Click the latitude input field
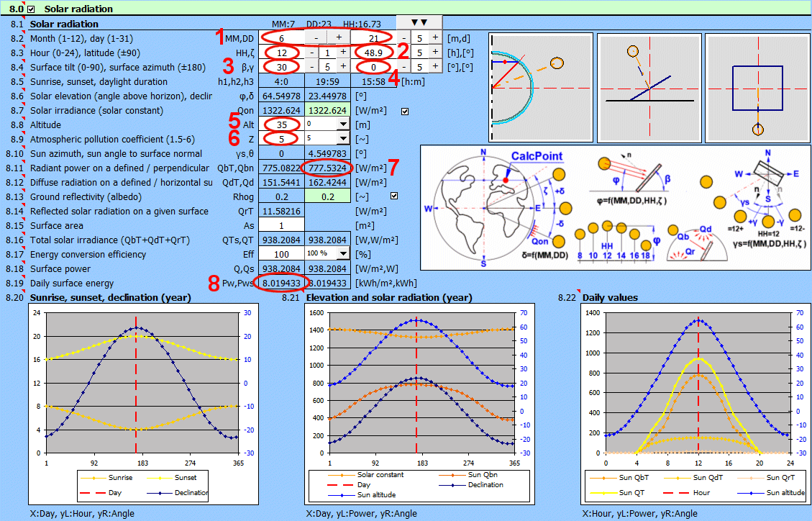 tap(373, 53)
